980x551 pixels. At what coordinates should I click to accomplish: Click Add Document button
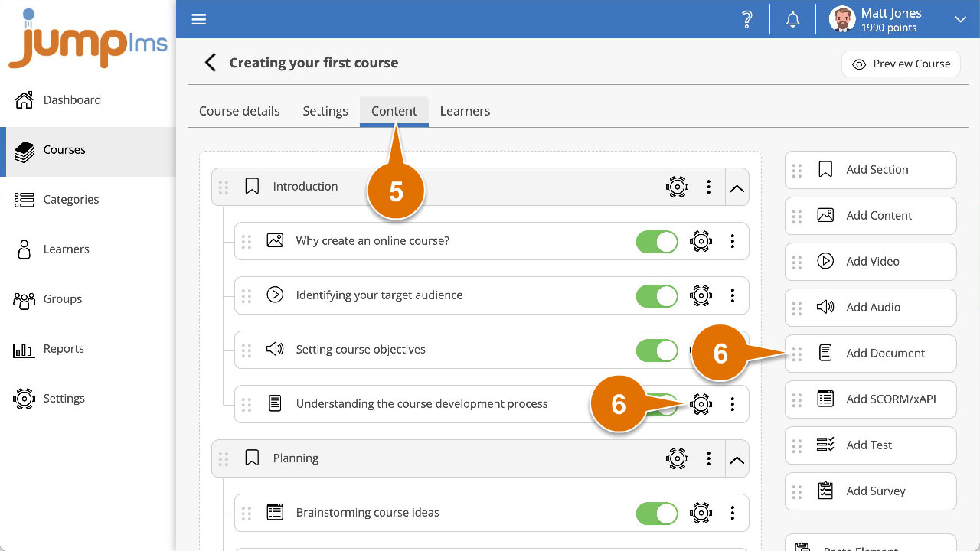(871, 354)
